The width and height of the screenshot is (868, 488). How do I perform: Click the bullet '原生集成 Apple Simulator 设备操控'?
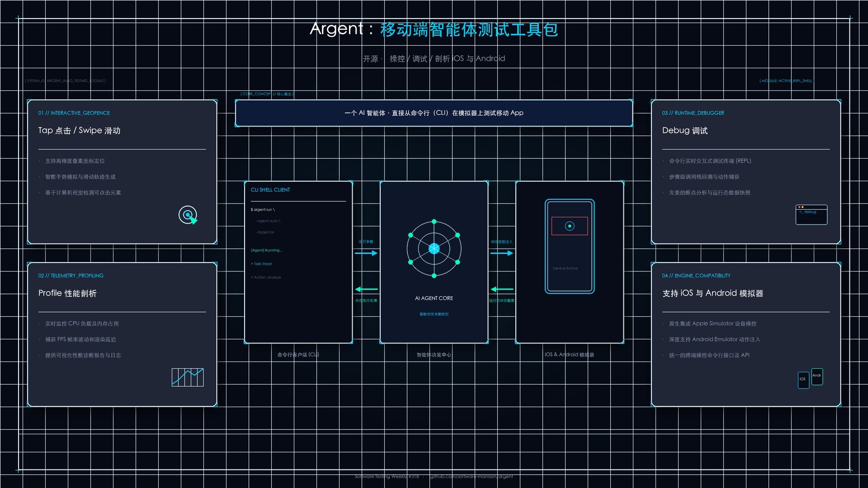713,324
